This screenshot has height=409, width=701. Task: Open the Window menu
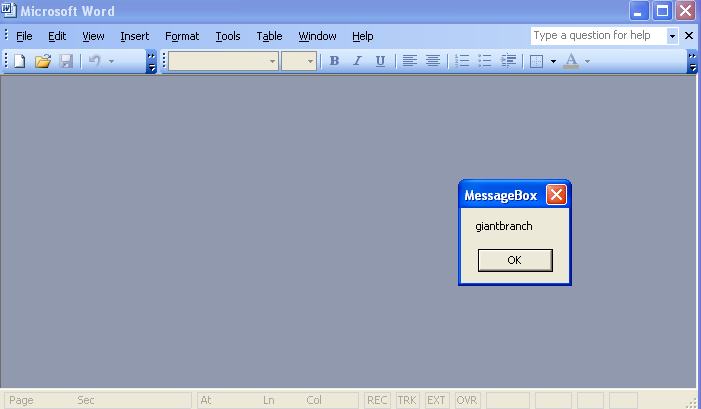[x=317, y=36]
